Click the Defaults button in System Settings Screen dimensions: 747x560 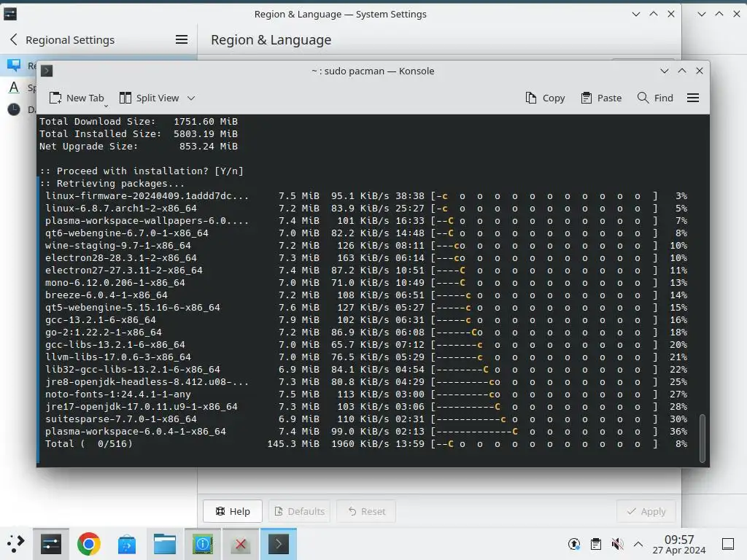(x=300, y=511)
